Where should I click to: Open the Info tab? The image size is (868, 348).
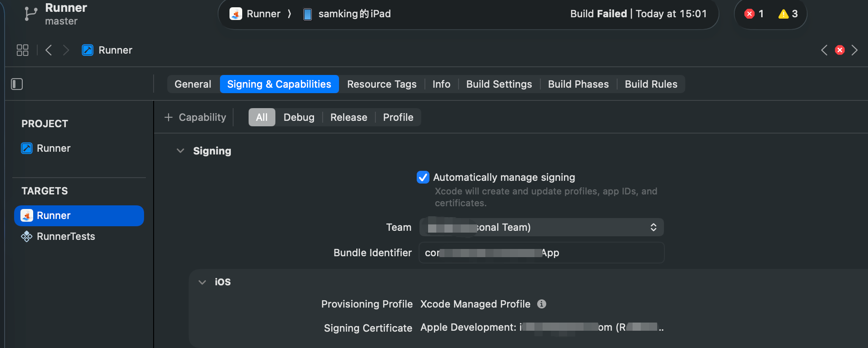pos(441,84)
